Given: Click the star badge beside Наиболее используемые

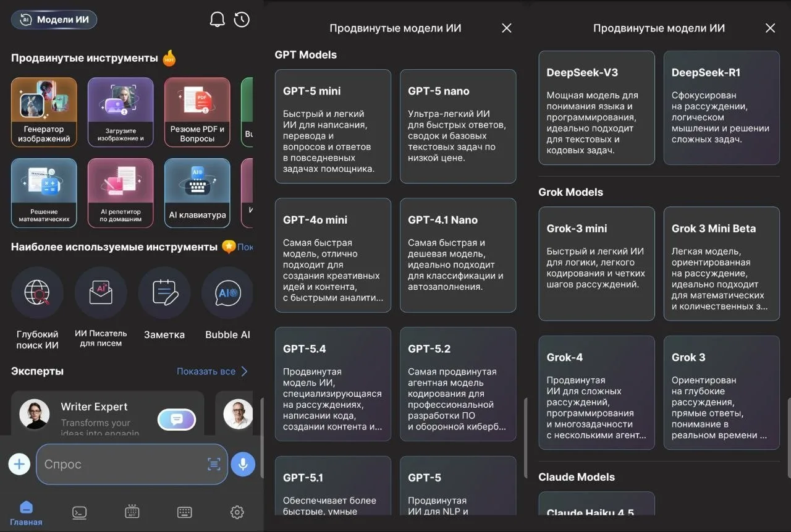Looking at the screenshot, I should tap(229, 247).
